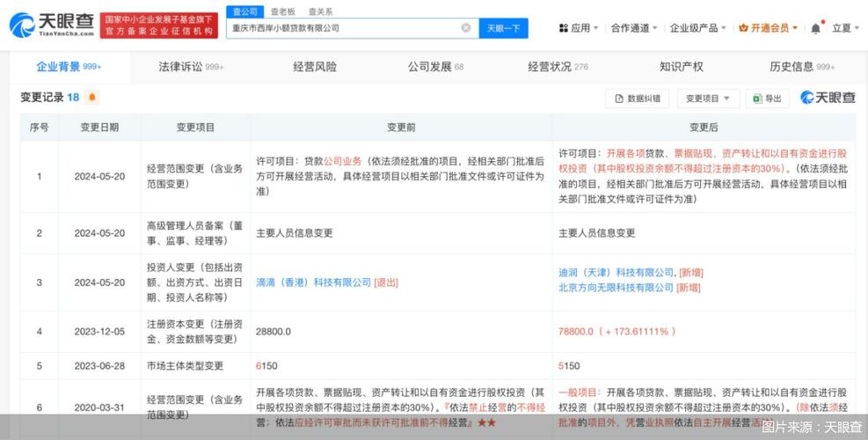Click the red 官方备案企业征信机构 banner
The width and height of the screenshot is (868, 440).
pos(159,26)
